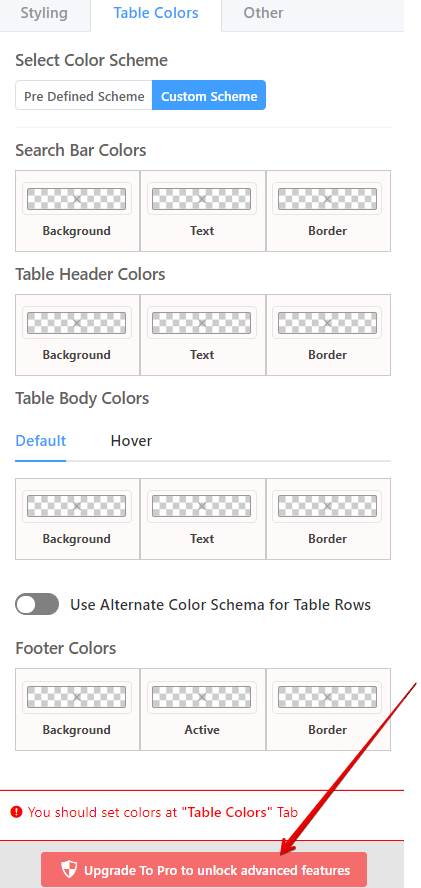Pick Search Bar Background color swatch

76,199
